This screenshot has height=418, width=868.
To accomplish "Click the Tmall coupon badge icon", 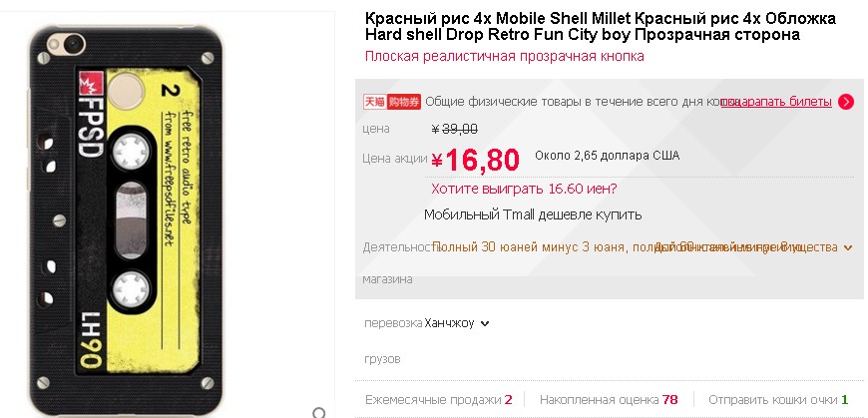I will 392,101.
